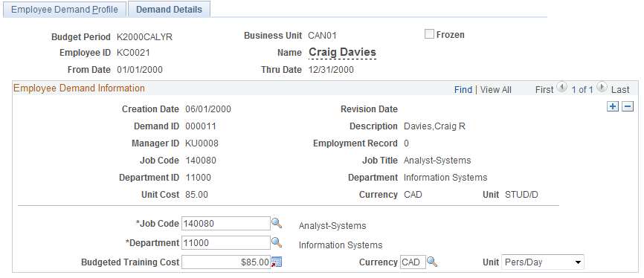This screenshot has height=278, width=644.
Task: Select the Employee ID value KC0021
Action: (x=133, y=53)
